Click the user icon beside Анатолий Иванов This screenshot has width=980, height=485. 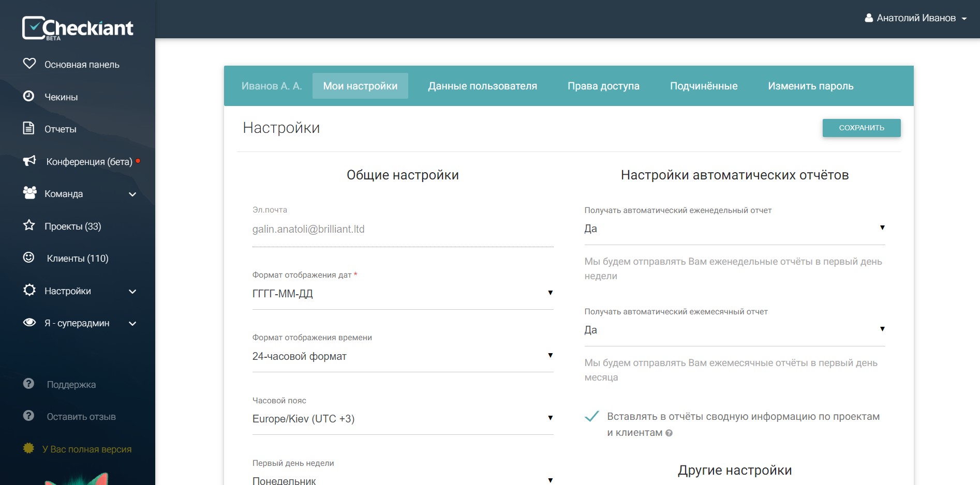click(x=869, y=18)
